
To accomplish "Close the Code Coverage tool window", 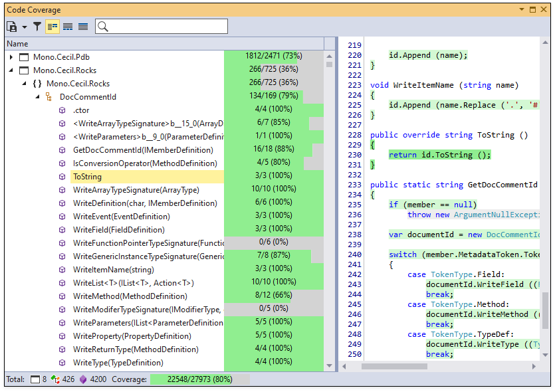I will [x=544, y=9].
